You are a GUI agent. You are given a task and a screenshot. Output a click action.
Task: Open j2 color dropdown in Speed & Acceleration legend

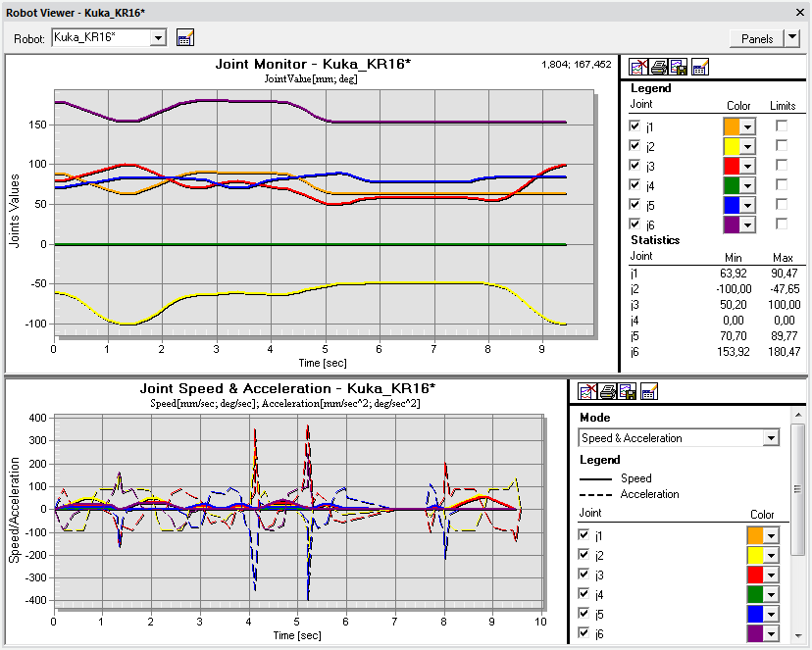tap(771, 556)
